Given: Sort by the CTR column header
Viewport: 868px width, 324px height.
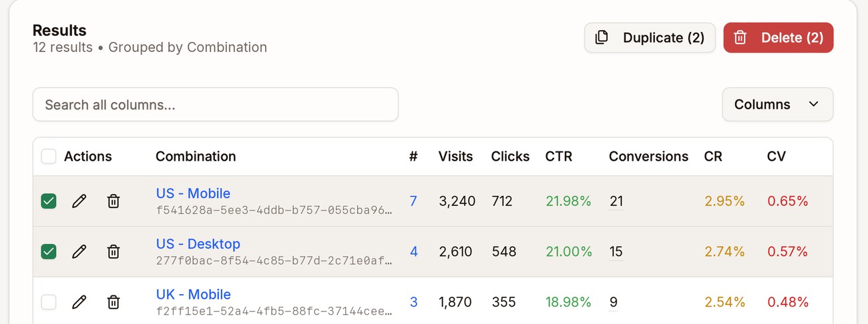Looking at the screenshot, I should click(x=559, y=157).
